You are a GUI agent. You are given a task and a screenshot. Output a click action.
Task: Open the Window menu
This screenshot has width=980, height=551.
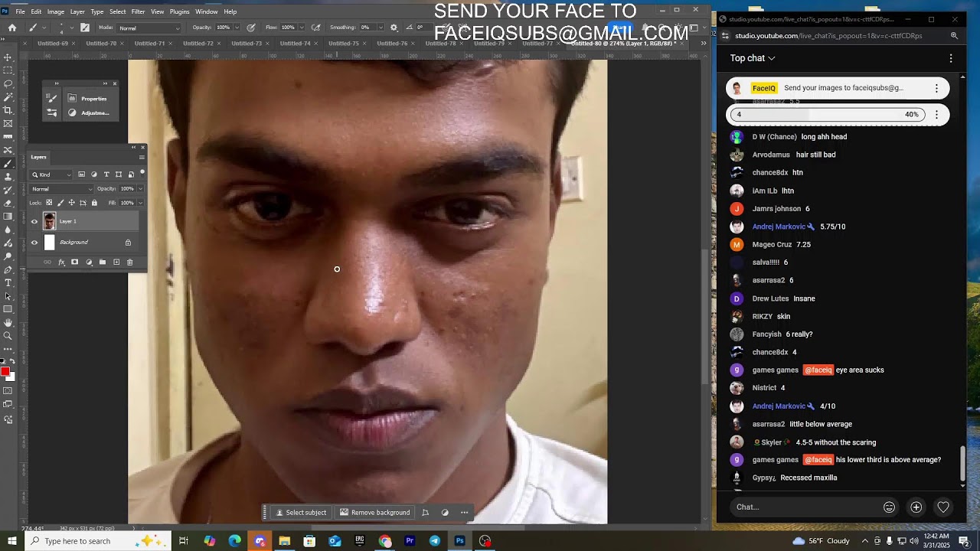(x=206, y=11)
